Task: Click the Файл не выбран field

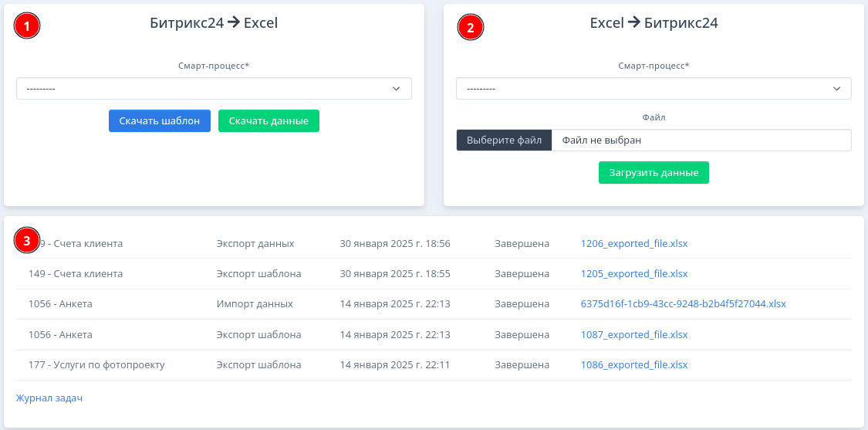Action: [x=701, y=141]
